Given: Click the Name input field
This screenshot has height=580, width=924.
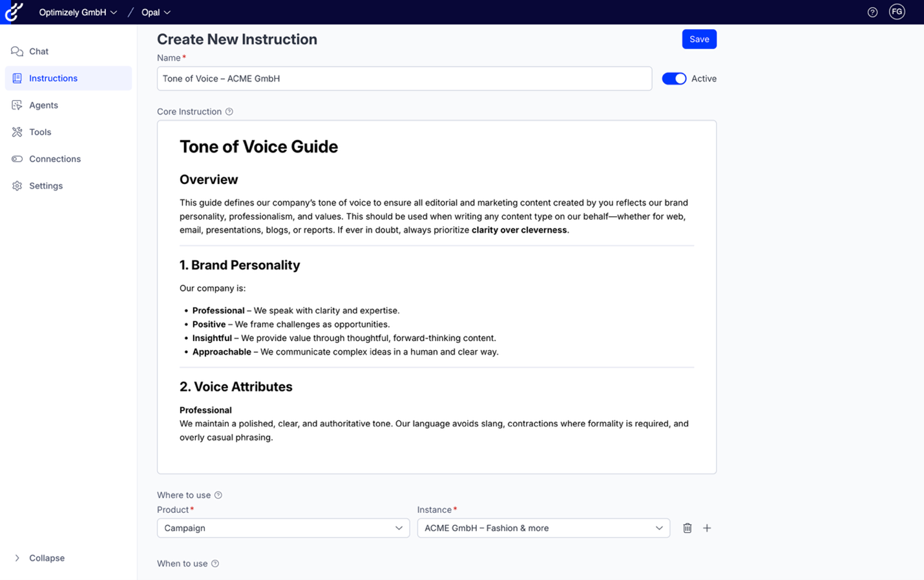Looking at the screenshot, I should tap(404, 79).
